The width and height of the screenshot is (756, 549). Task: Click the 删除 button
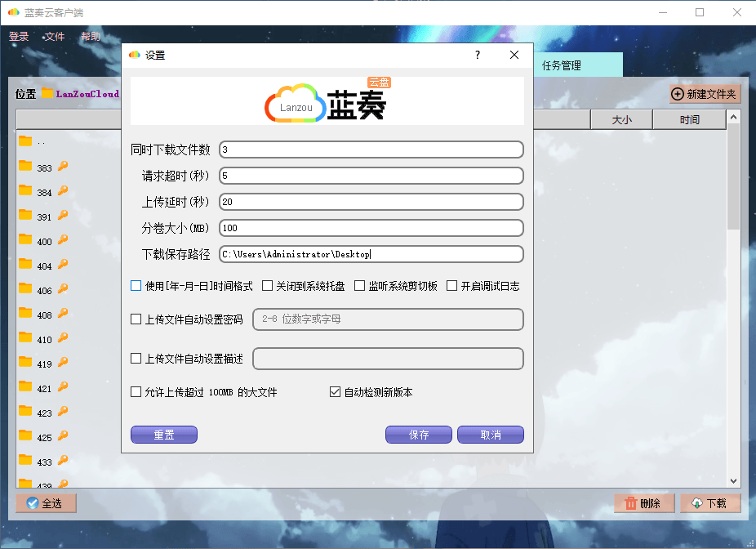coord(644,503)
